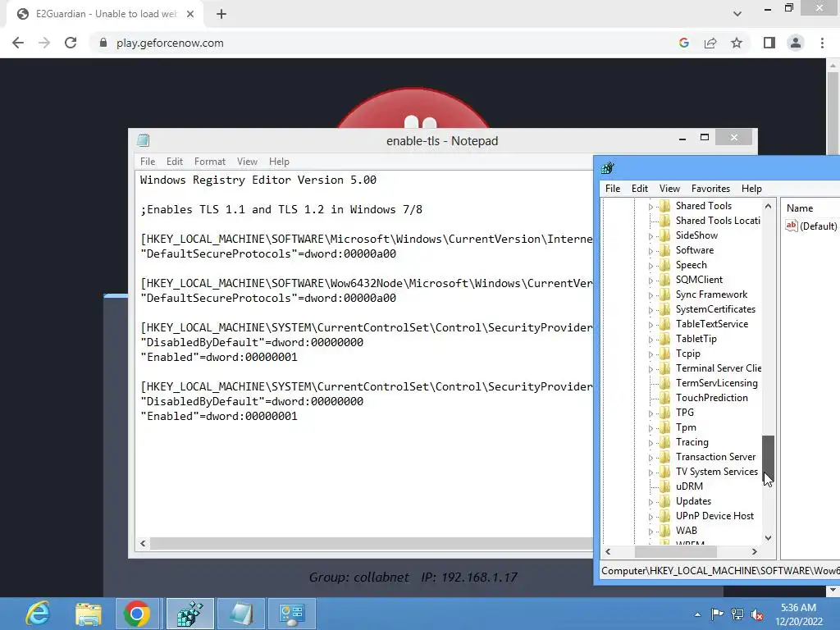Toggle Chrome side panel icon

tap(769, 43)
